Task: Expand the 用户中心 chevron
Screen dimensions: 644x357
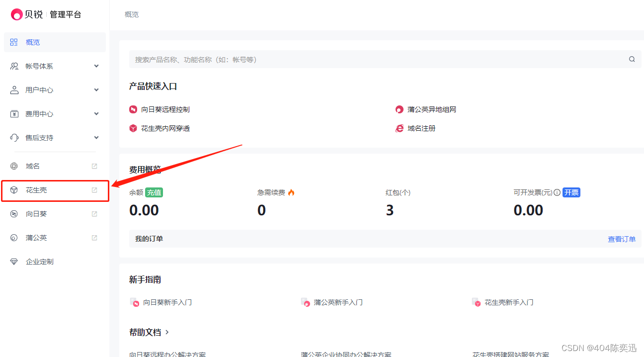Action: coord(96,90)
